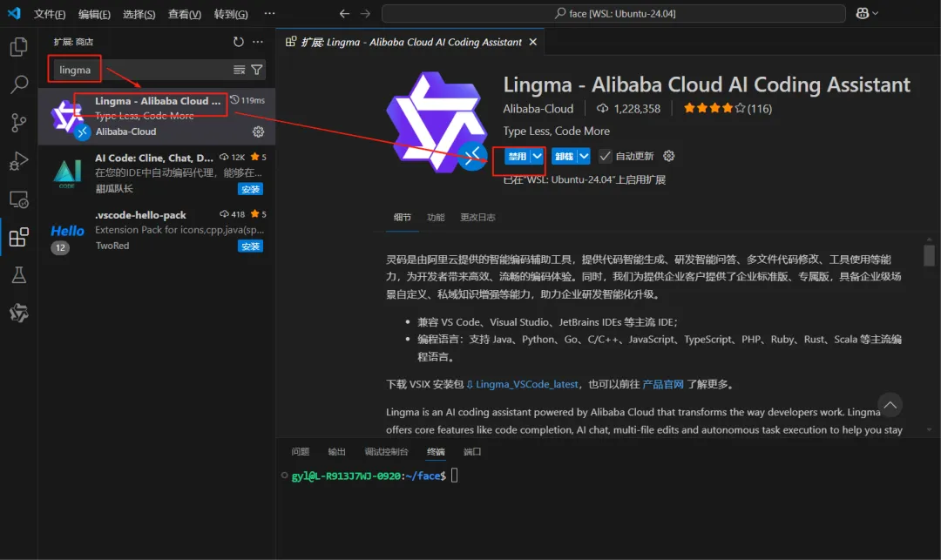Open the Search view in activity bar
The height and width of the screenshot is (560, 941).
pyautogui.click(x=18, y=84)
